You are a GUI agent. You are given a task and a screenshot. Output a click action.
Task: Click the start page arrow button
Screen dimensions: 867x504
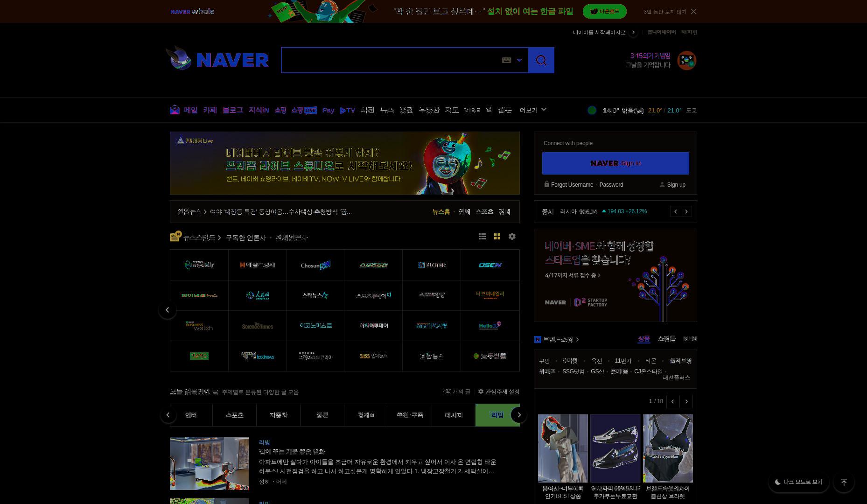(x=633, y=32)
